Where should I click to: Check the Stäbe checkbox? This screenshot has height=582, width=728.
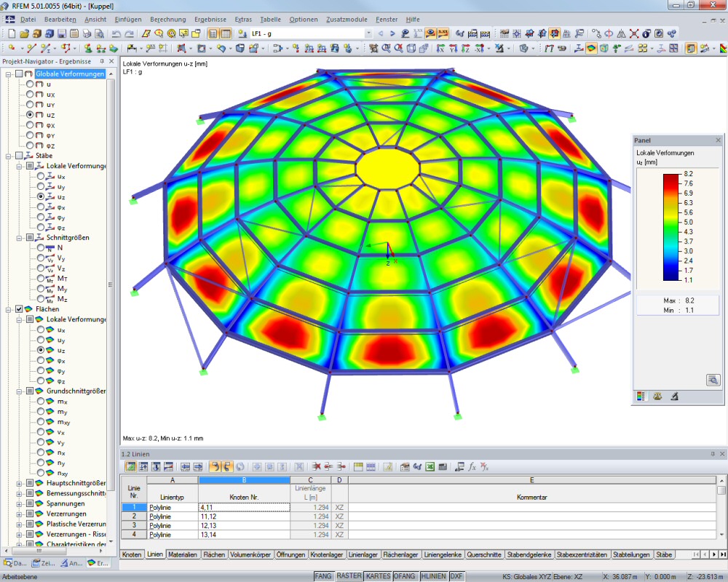point(19,156)
